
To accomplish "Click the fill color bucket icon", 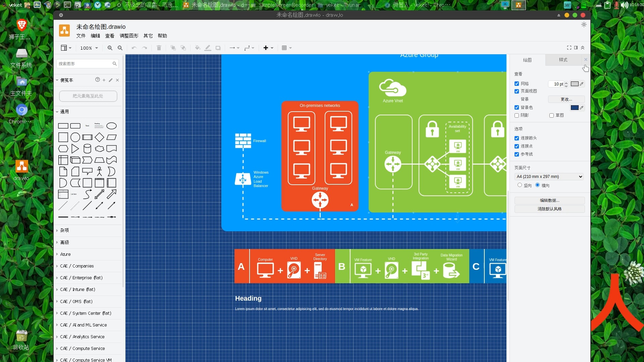I will (198, 48).
